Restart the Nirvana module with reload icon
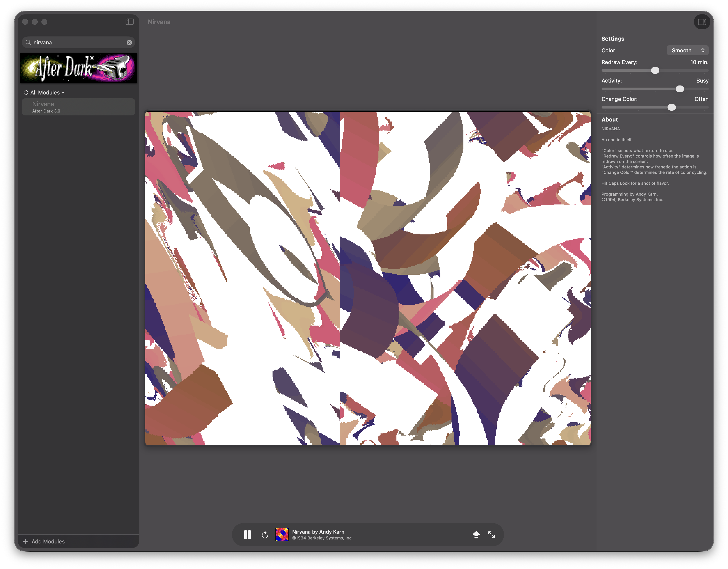Screen dimensions: 728x569 tap(265, 535)
